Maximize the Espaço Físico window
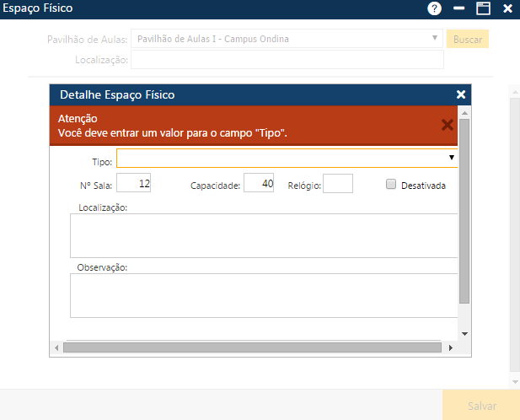This screenshot has height=420, width=520. coord(483,8)
